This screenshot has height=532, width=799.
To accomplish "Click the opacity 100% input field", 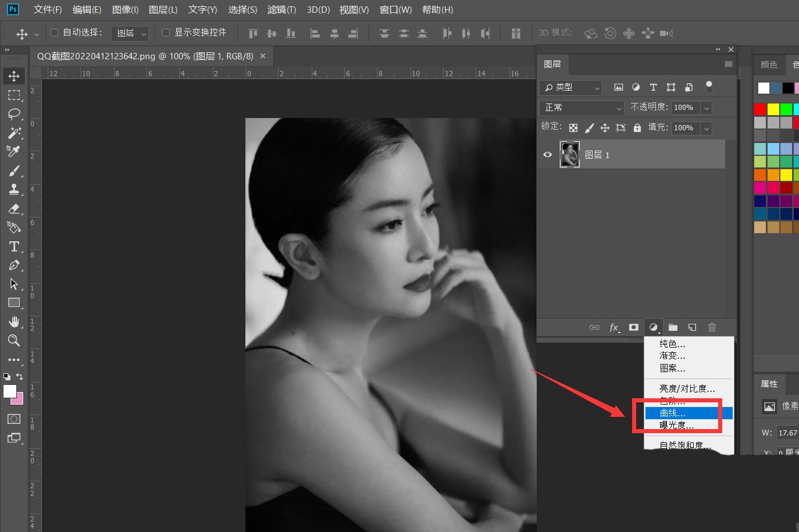I will click(x=686, y=108).
